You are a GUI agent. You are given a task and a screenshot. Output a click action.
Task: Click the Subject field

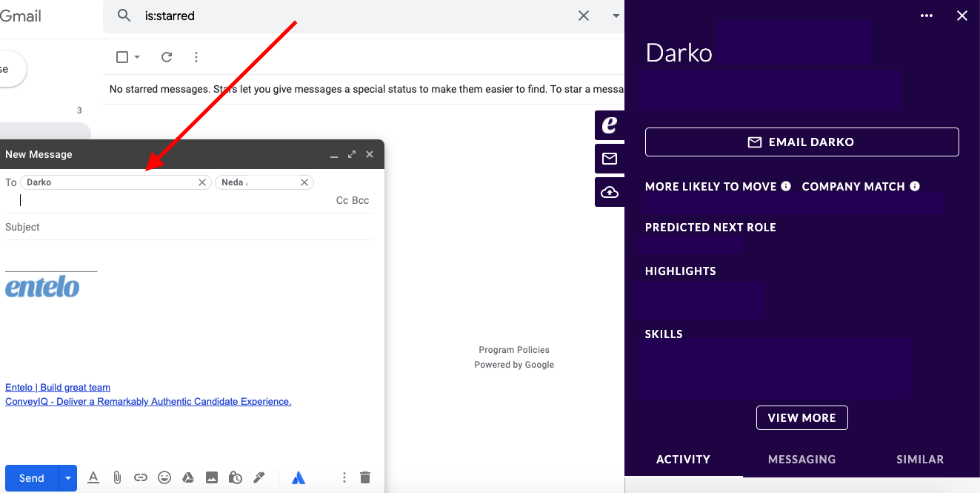point(189,227)
